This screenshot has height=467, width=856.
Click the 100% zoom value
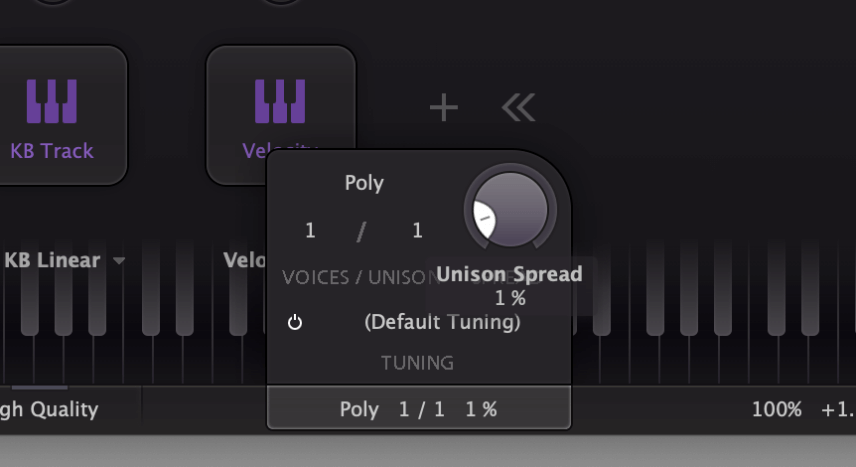coord(777,409)
